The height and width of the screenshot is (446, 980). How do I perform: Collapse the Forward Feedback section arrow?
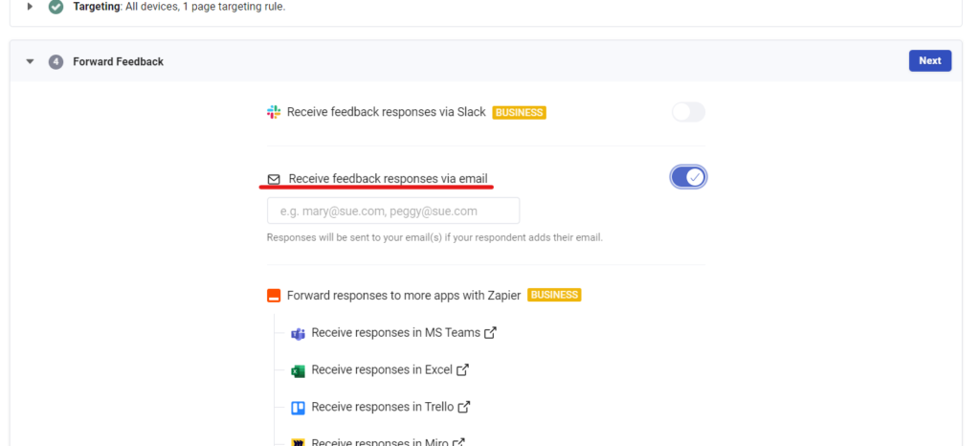30,61
